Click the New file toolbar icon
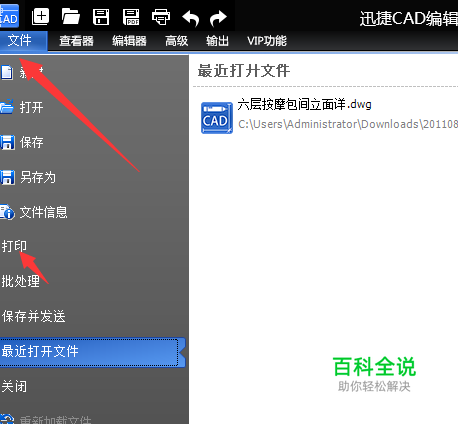This screenshot has height=424, width=458. [40, 17]
